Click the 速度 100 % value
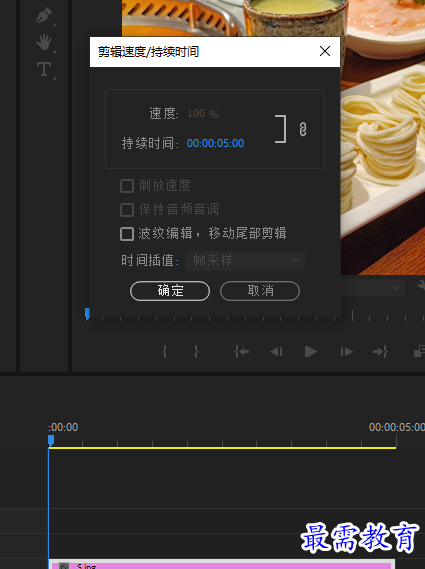This screenshot has height=569, width=425. (x=203, y=114)
